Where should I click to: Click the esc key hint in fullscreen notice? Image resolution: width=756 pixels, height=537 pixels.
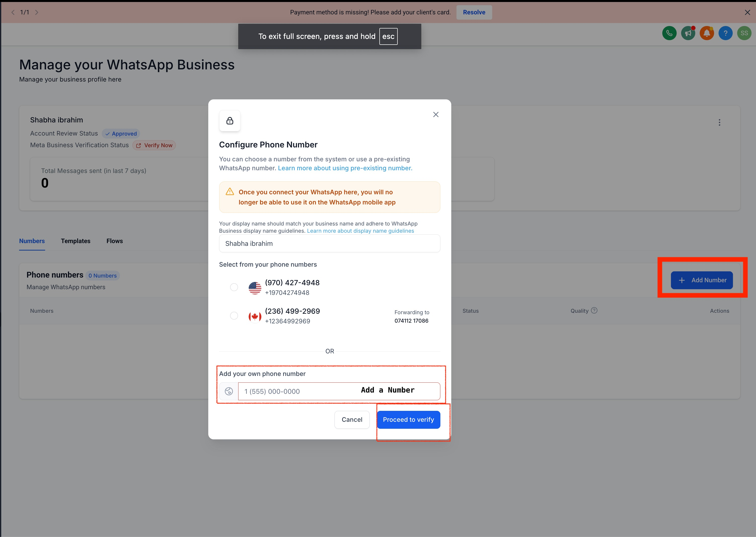(389, 36)
